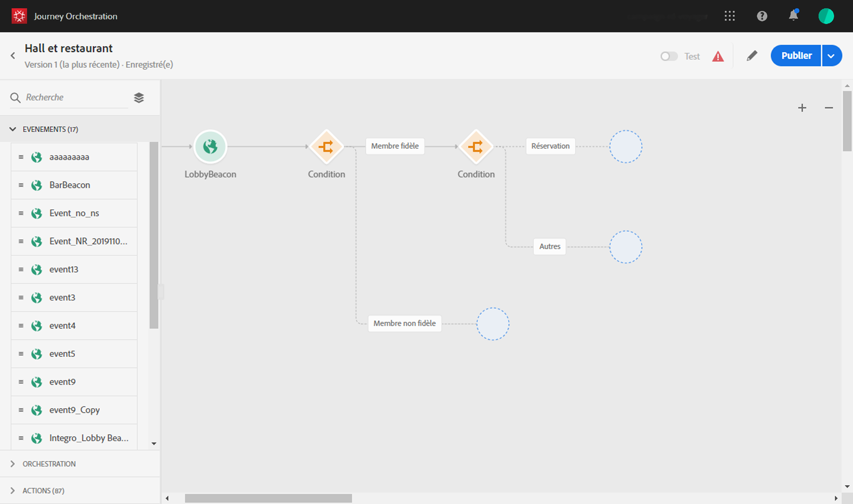Click the LobbyBeacon event node
Image resolution: width=853 pixels, height=504 pixels.
(x=210, y=147)
